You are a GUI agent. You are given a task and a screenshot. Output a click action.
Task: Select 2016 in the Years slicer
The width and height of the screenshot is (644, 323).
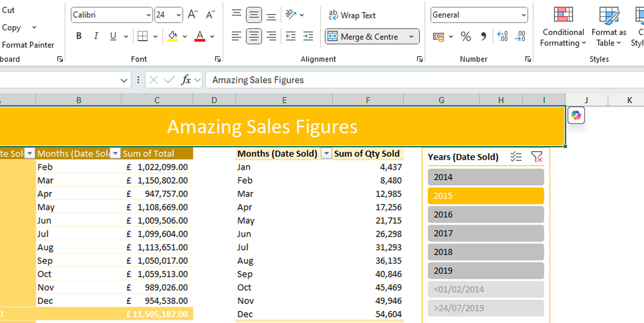(x=485, y=214)
